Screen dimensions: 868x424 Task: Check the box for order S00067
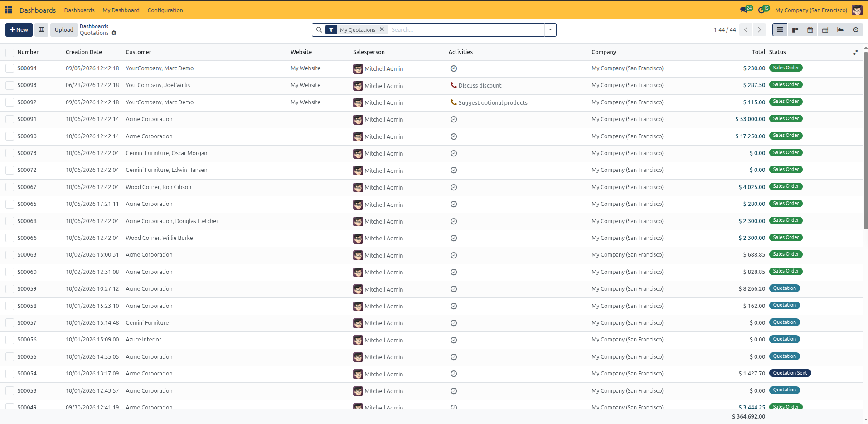[10, 187]
